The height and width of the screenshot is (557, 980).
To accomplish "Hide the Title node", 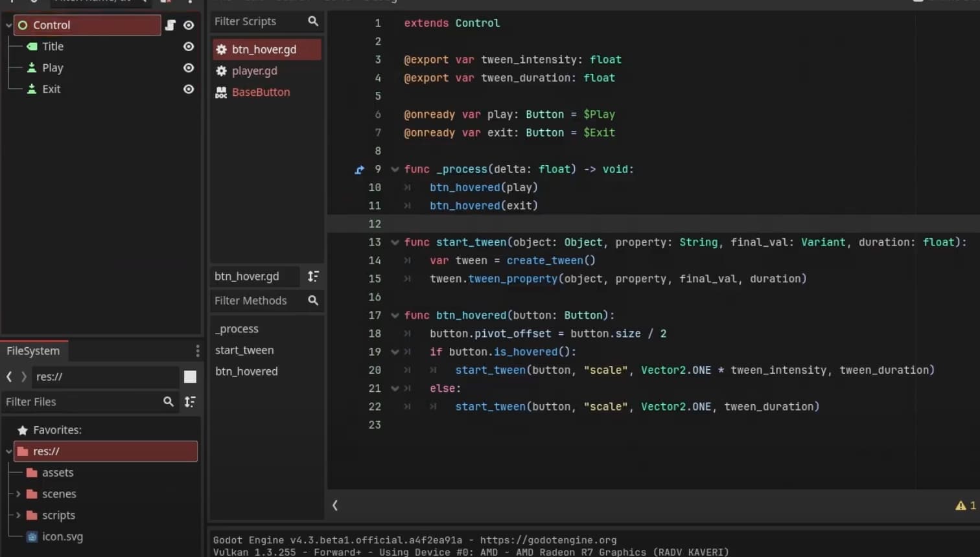I will (x=189, y=47).
